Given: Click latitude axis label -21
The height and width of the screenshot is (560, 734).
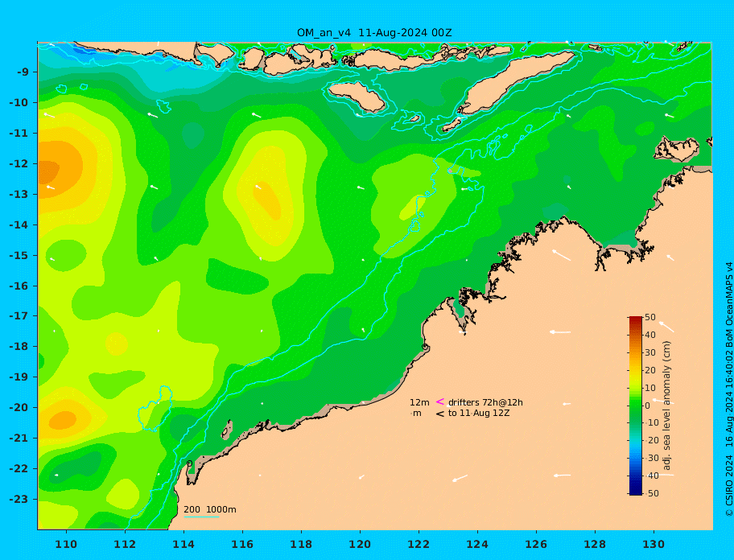Looking at the screenshot, I should pyautogui.click(x=19, y=439).
